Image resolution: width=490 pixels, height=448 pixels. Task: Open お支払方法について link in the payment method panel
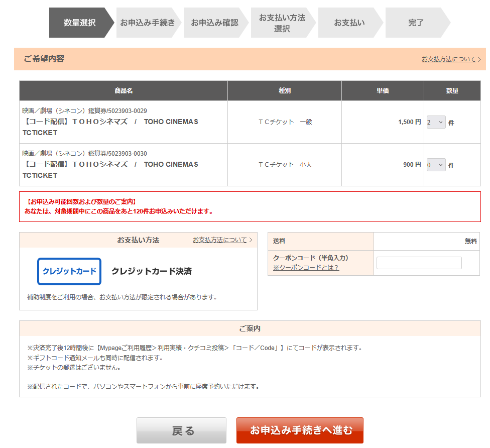[x=220, y=240]
